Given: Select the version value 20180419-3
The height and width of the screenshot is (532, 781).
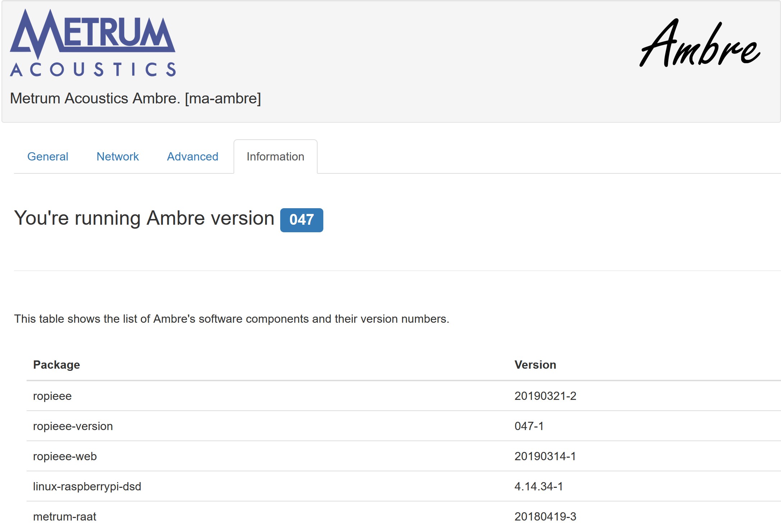Looking at the screenshot, I should [545, 517].
